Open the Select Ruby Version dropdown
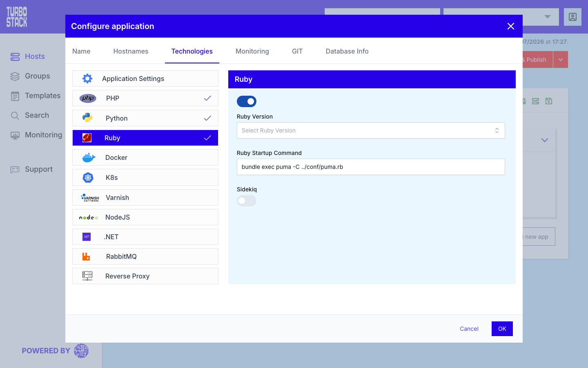Viewport: 588px width, 368px height. click(371, 130)
